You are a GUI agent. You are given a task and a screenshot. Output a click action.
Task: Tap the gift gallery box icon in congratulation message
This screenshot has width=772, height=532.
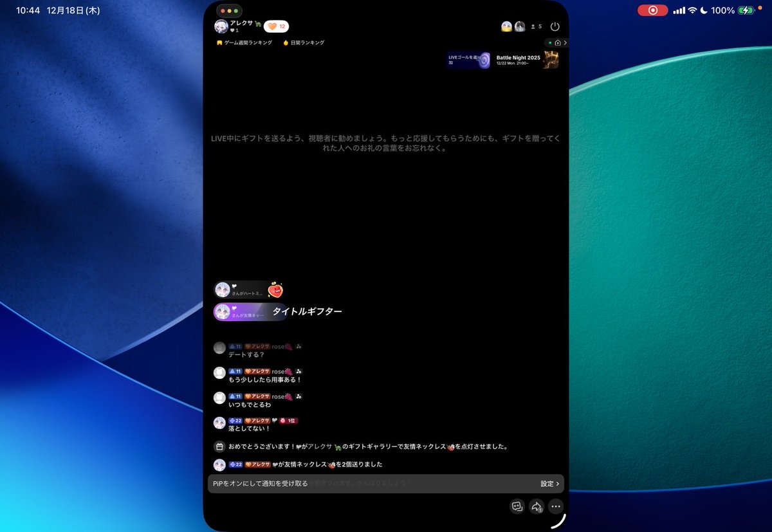pyautogui.click(x=219, y=446)
